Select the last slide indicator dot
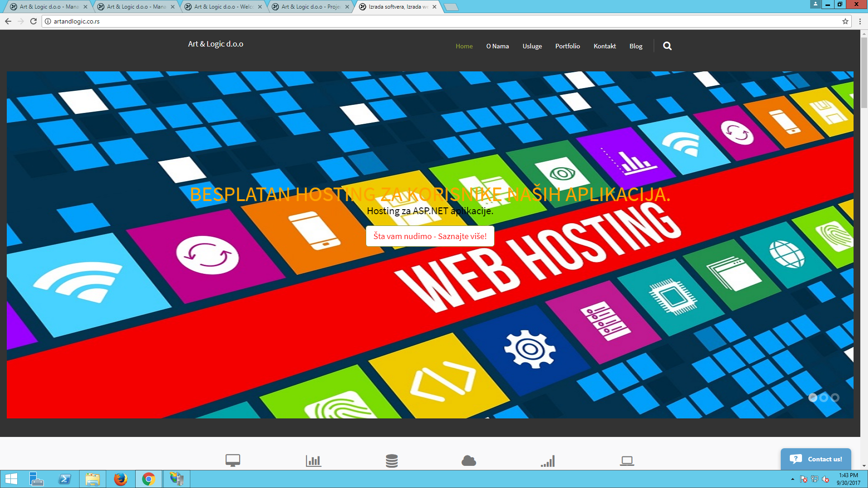Viewport: 868px width, 488px height. 835,398
